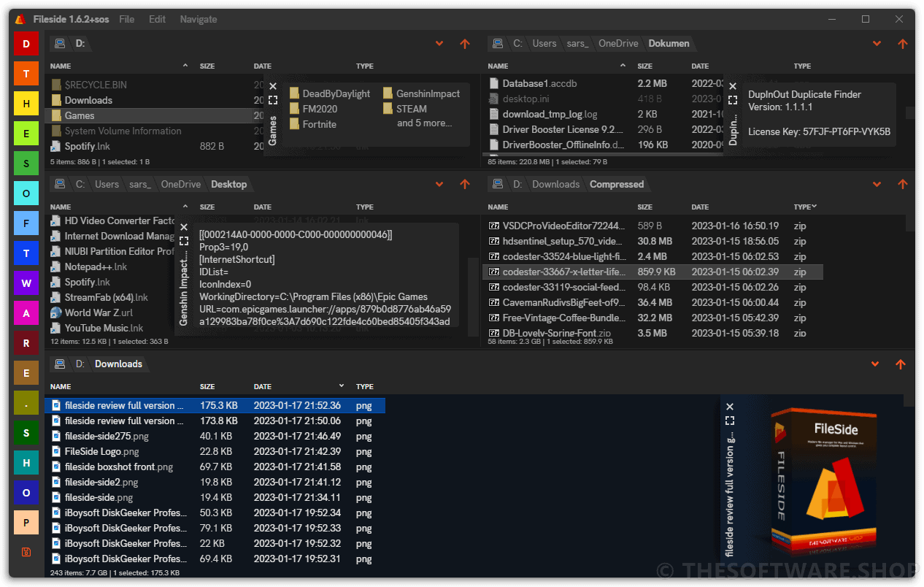This screenshot has height=587, width=924.
Task: Close the Games preview popup
Action: pos(272,86)
